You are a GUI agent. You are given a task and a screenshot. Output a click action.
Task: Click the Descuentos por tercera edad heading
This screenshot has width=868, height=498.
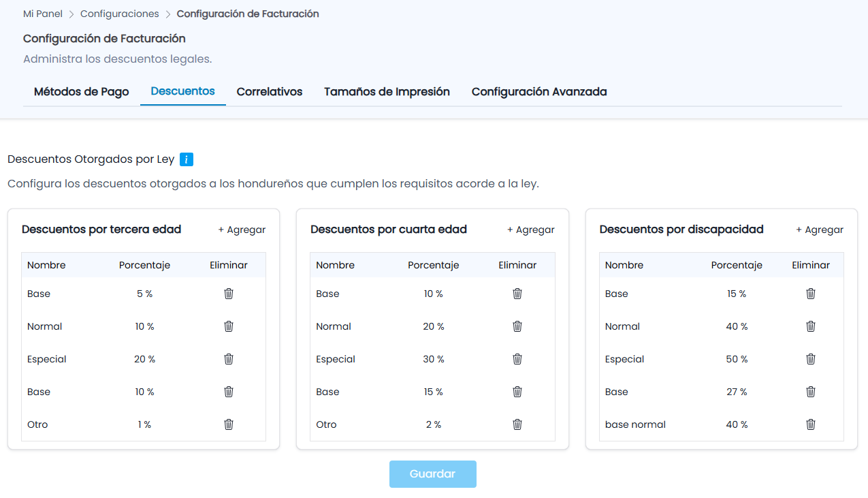tap(101, 230)
